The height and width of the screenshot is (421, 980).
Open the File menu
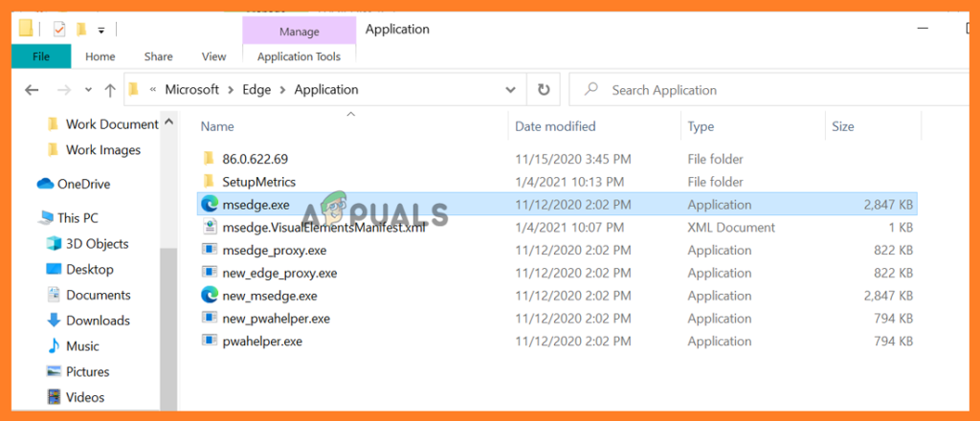(x=41, y=56)
